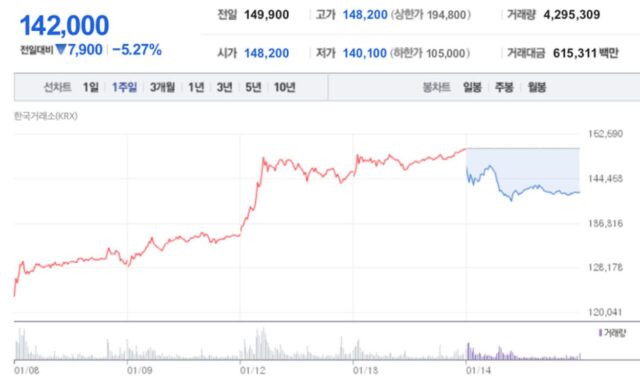Switch to the 1년 chart range
Image resolution: width=640 pixels, height=390 pixels.
(x=196, y=87)
